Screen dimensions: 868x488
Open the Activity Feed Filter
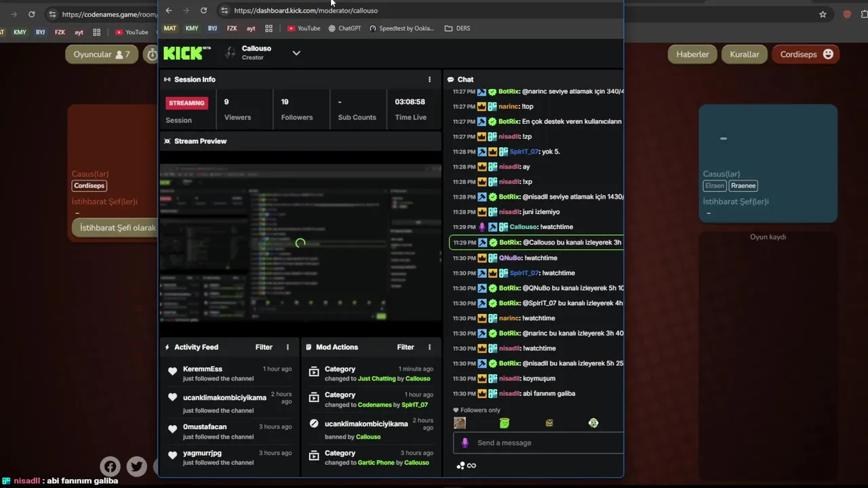click(x=264, y=347)
